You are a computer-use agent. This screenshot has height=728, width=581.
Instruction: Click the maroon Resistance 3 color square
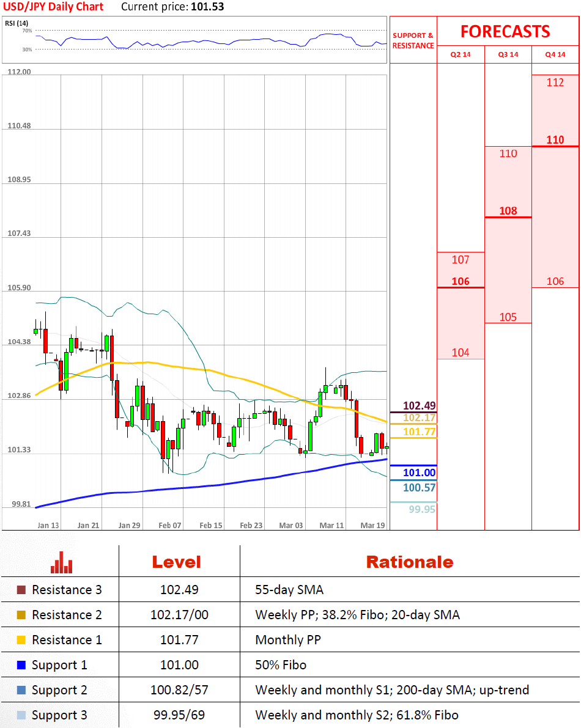pyautogui.click(x=21, y=590)
